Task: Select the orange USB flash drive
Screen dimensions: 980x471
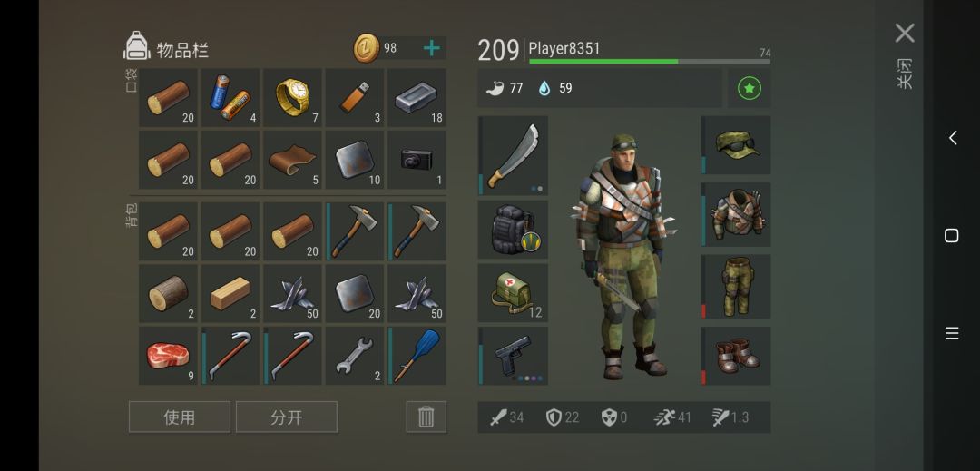Action: click(355, 97)
